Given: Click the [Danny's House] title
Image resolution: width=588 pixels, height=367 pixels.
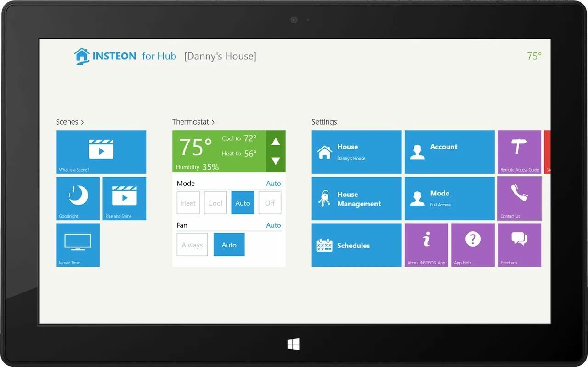Looking at the screenshot, I should (x=220, y=56).
